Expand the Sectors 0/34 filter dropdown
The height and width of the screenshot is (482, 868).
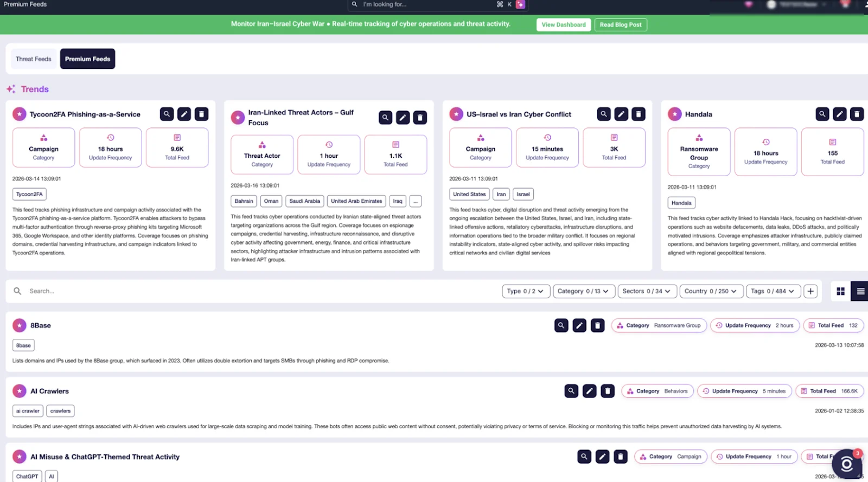[x=647, y=291]
